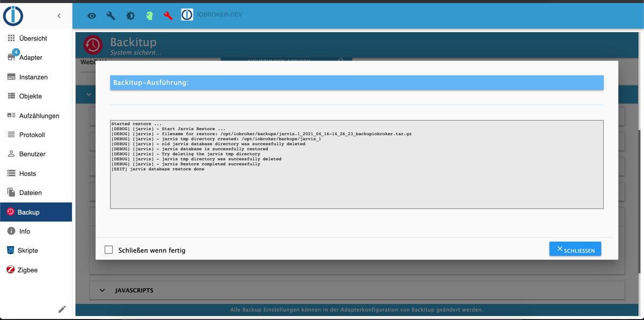
Task: Click the Backitup clock logo
Action: click(x=93, y=46)
